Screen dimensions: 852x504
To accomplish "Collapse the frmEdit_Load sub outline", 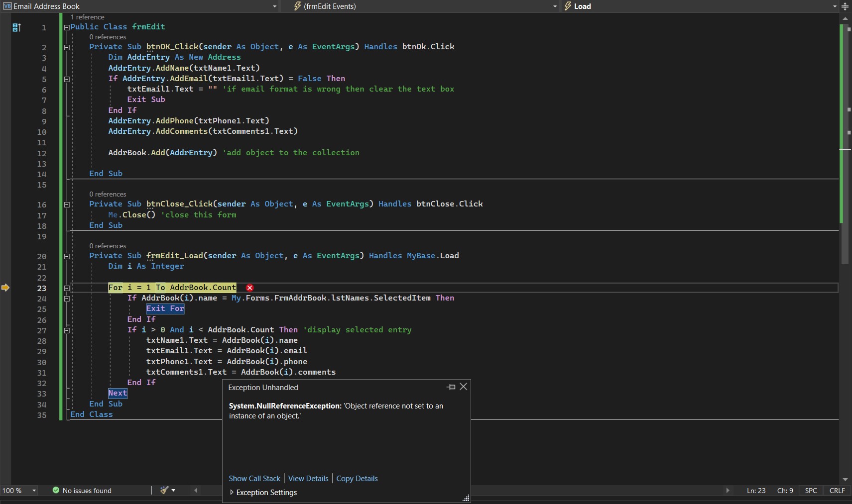I will coord(67,256).
